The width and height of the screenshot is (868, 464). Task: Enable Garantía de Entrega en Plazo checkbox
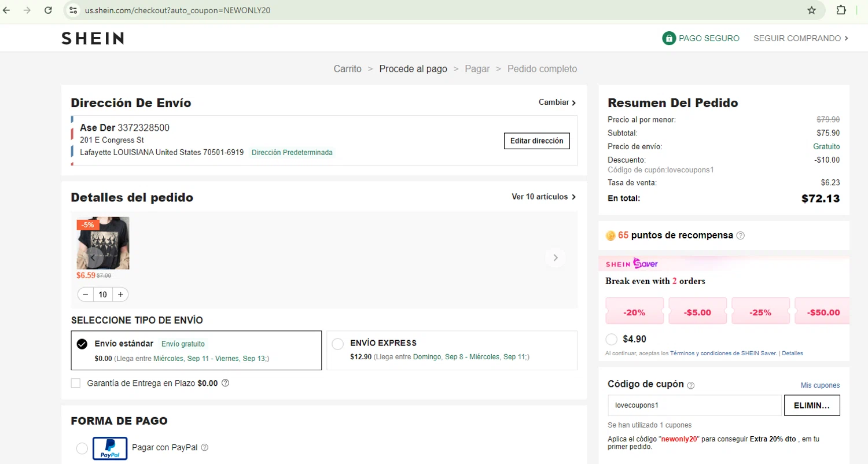(76, 383)
